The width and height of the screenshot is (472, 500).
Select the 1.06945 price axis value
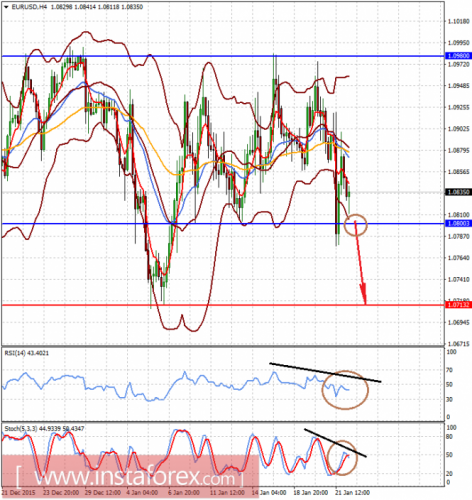pos(459,322)
